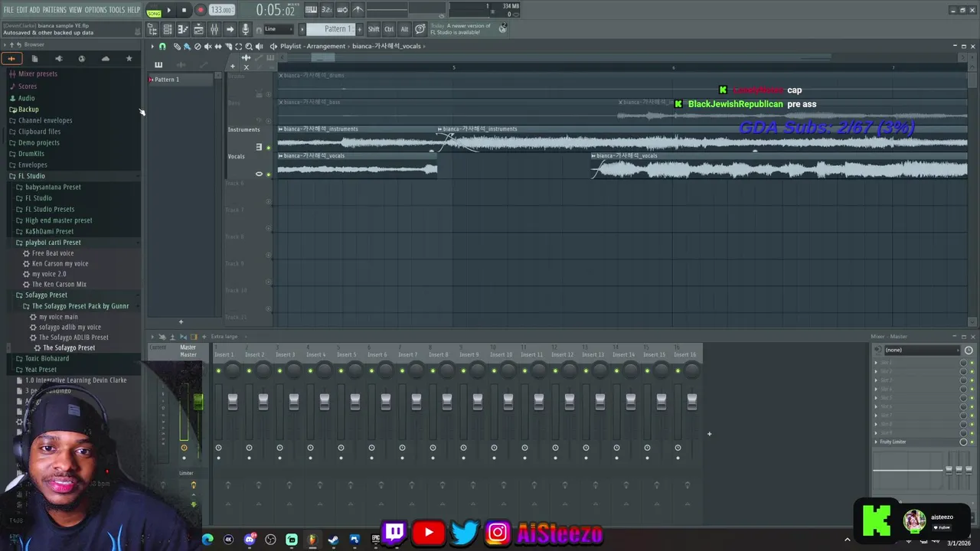
Task: Open the OPTIONS menu
Action: click(x=96, y=10)
